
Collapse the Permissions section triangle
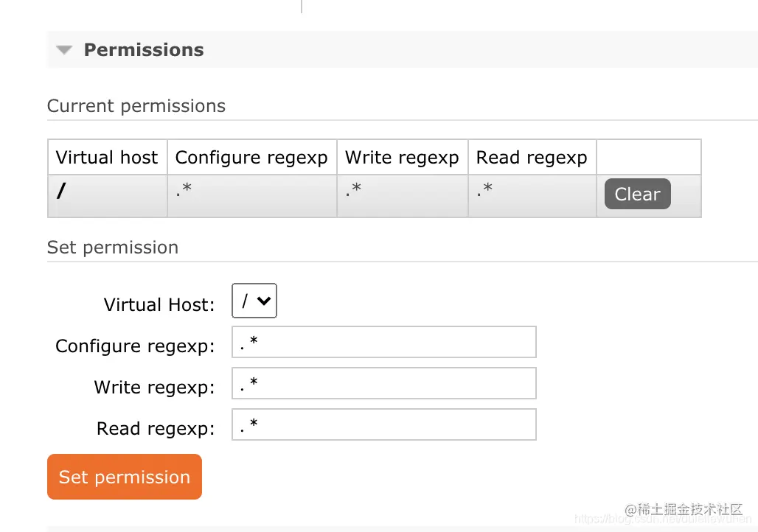(65, 50)
